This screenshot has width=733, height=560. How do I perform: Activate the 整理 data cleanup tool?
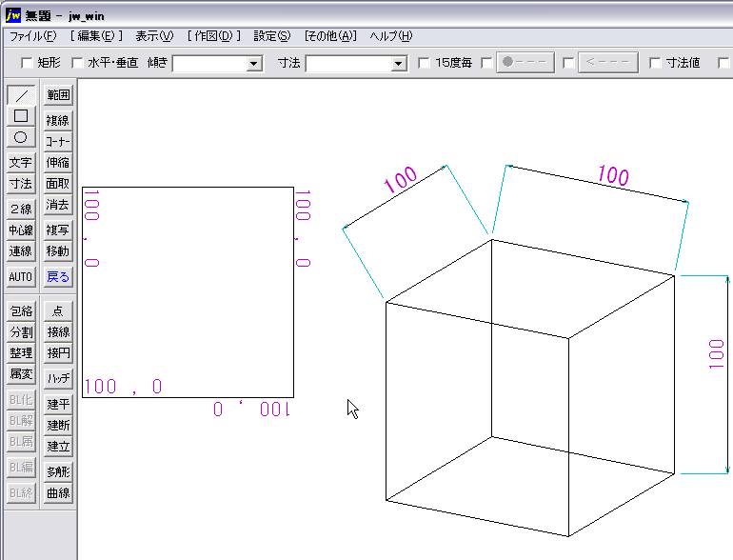pos(21,352)
